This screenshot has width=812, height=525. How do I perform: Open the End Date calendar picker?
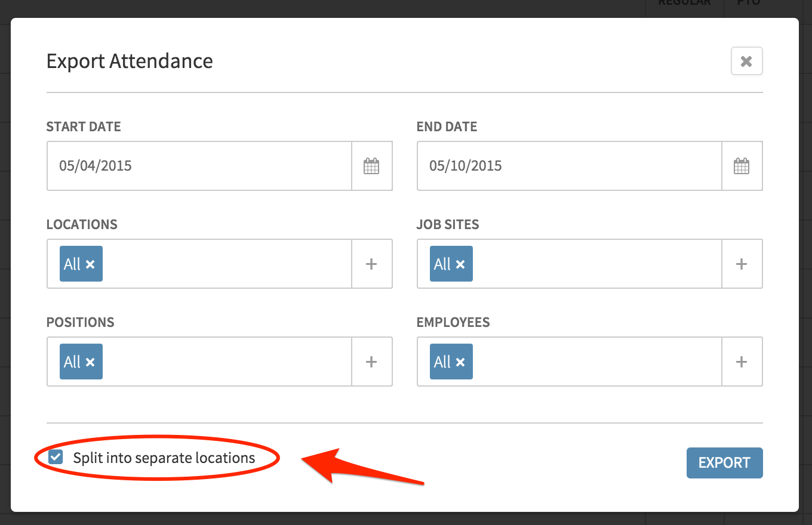tap(742, 166)
